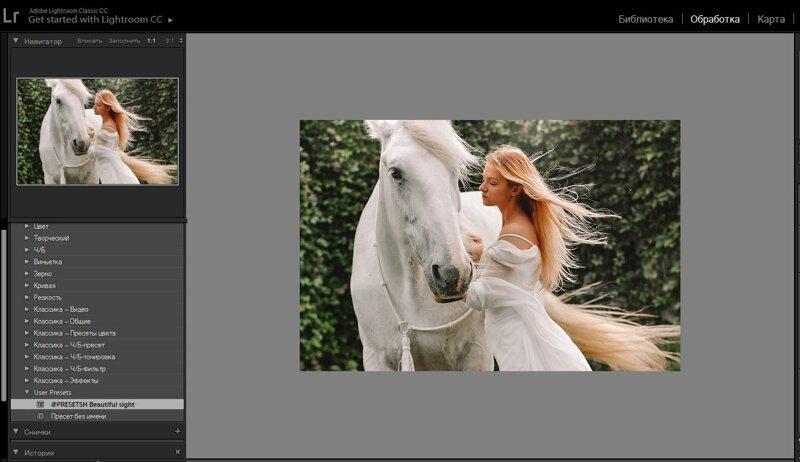Expand the Классика – Общие group
Screen dimensions: 800x462
click(27, 321)
